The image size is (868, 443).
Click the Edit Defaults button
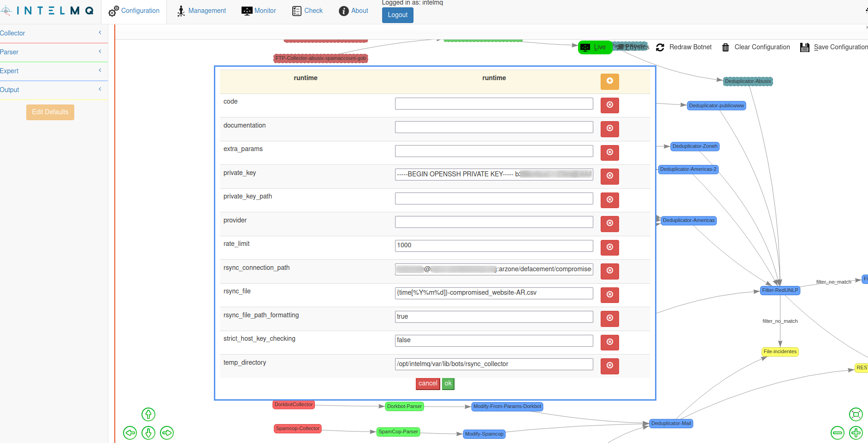click(x=50, y=112)
